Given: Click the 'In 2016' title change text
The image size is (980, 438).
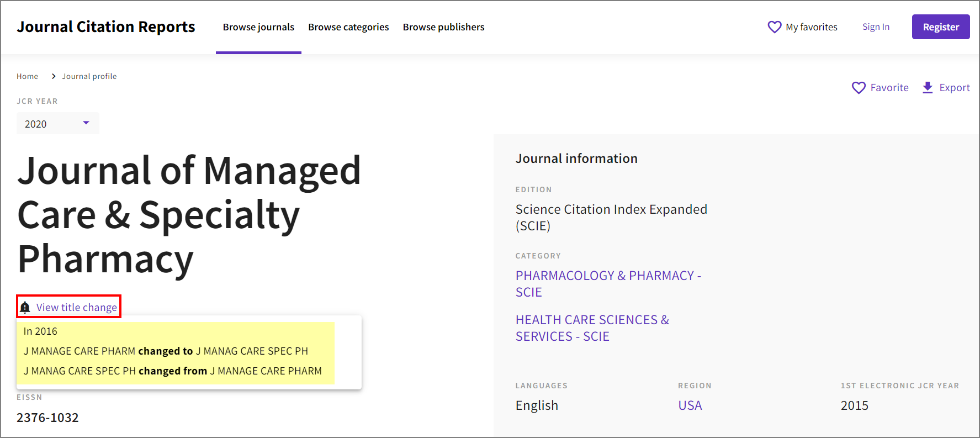Looking at the screenshot, I should (40, 331).
